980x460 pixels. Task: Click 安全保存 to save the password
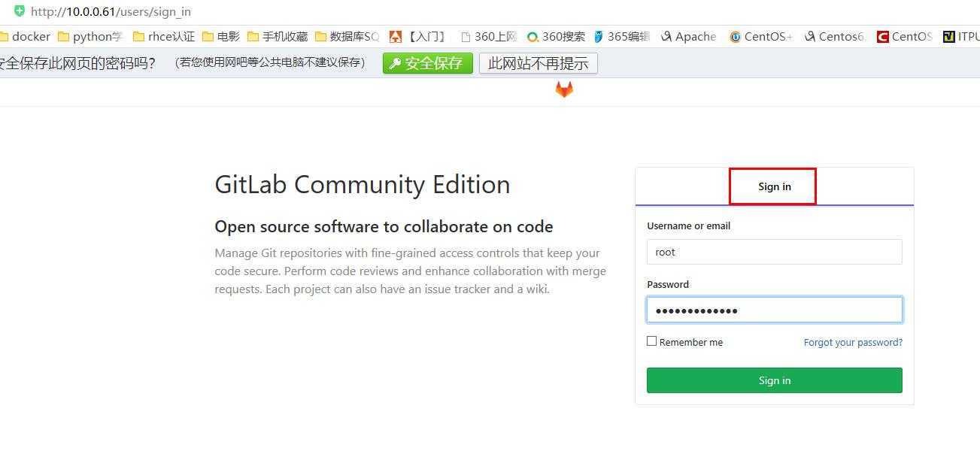(x=427, y=63)
